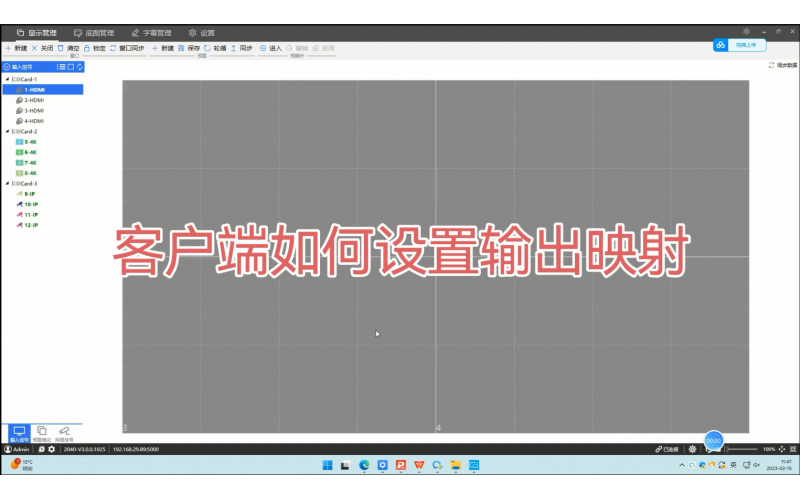Select the 3-HDMI input signal

click(x=30, y=111)
